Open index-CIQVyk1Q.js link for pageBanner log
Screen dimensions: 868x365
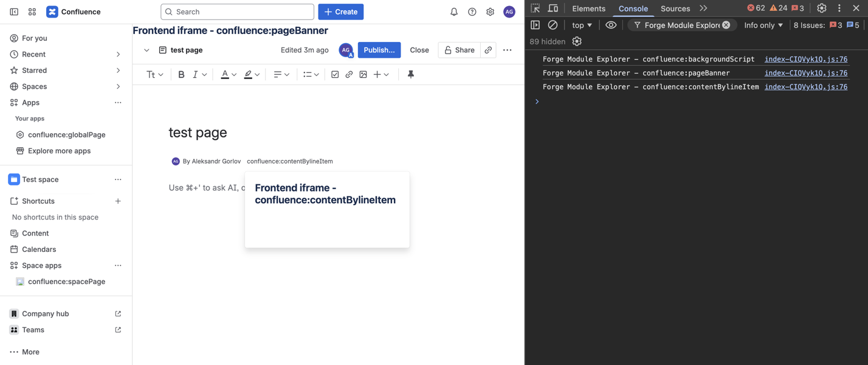[x=805, y=73]
